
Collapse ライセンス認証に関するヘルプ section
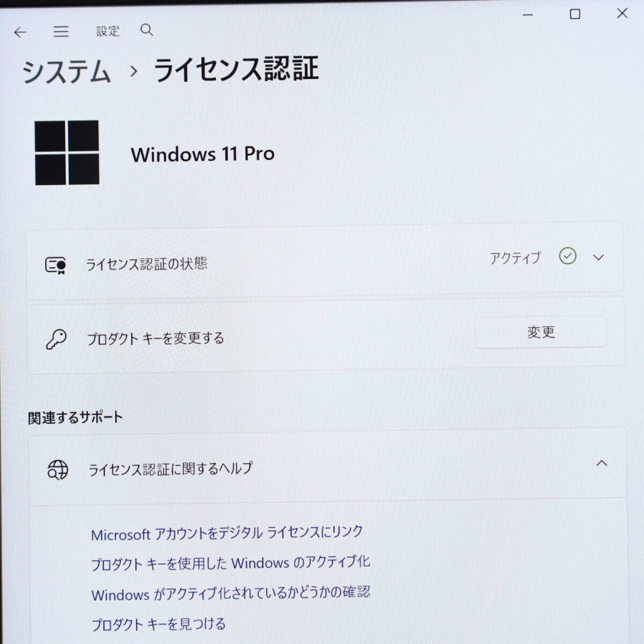pos(602,463)
